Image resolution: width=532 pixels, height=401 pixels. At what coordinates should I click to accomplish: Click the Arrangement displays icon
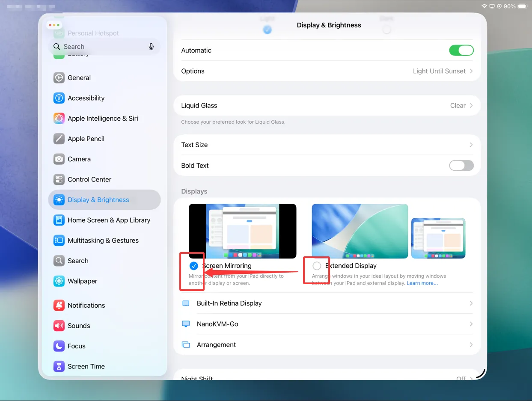[186, 345]
